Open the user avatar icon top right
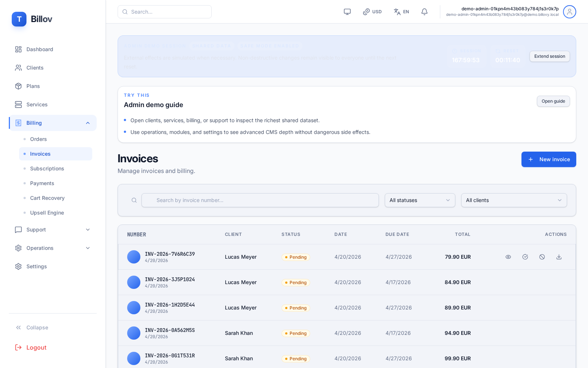 [x=569, y=11]
